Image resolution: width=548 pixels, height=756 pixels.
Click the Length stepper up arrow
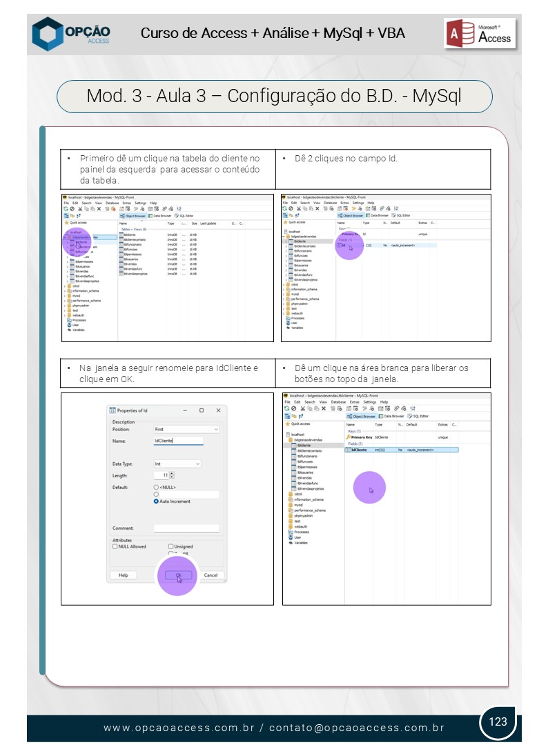[172, 473]
